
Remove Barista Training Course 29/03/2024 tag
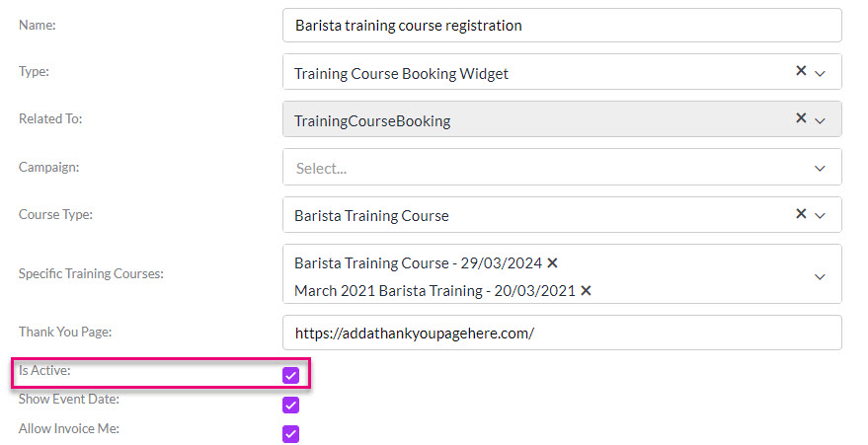(552, 263)
